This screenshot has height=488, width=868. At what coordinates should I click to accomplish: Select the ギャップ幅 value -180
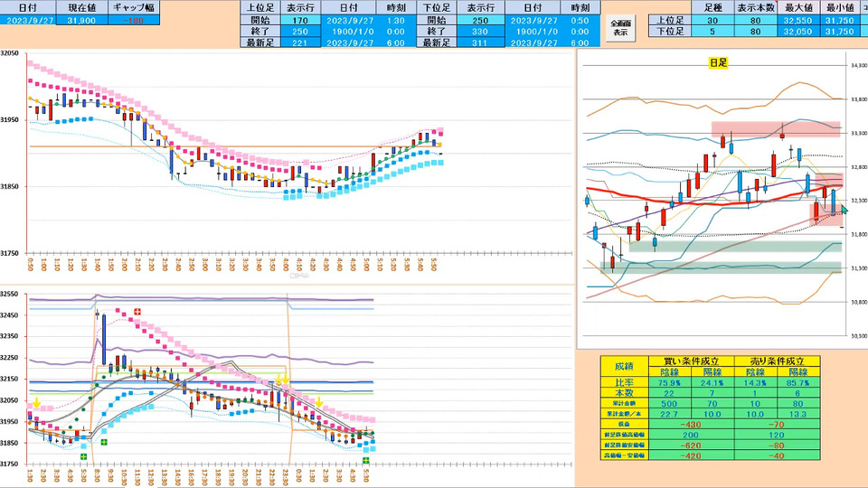[x=134, y=20]
